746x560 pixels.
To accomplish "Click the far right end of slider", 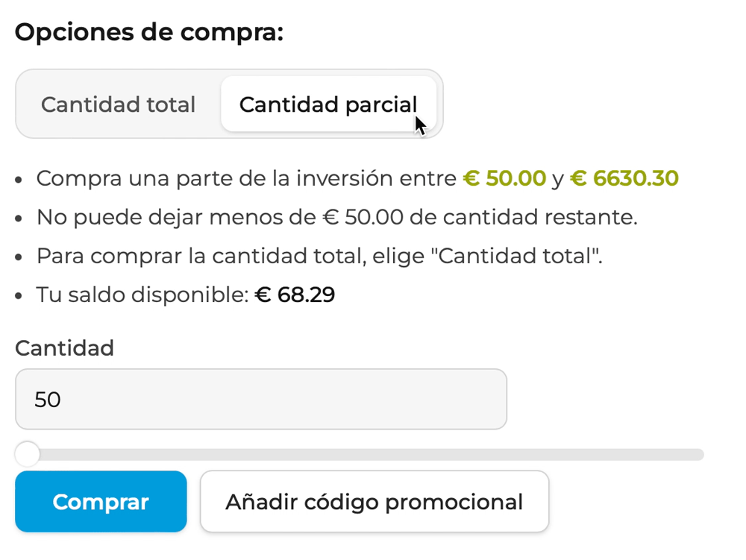I will point(698,454).
